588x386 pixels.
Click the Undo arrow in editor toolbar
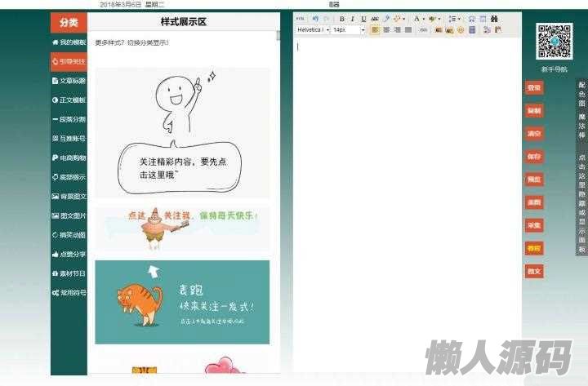(x=315, y=19)
